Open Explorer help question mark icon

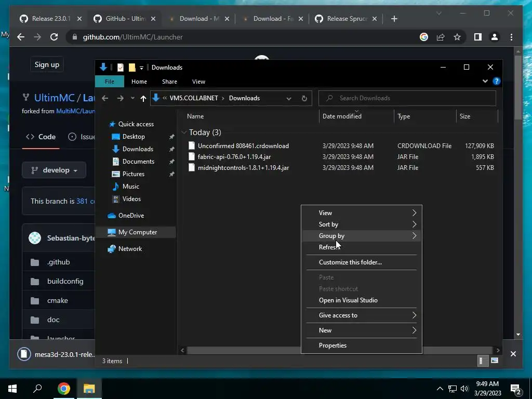click(x=496, y=81)
